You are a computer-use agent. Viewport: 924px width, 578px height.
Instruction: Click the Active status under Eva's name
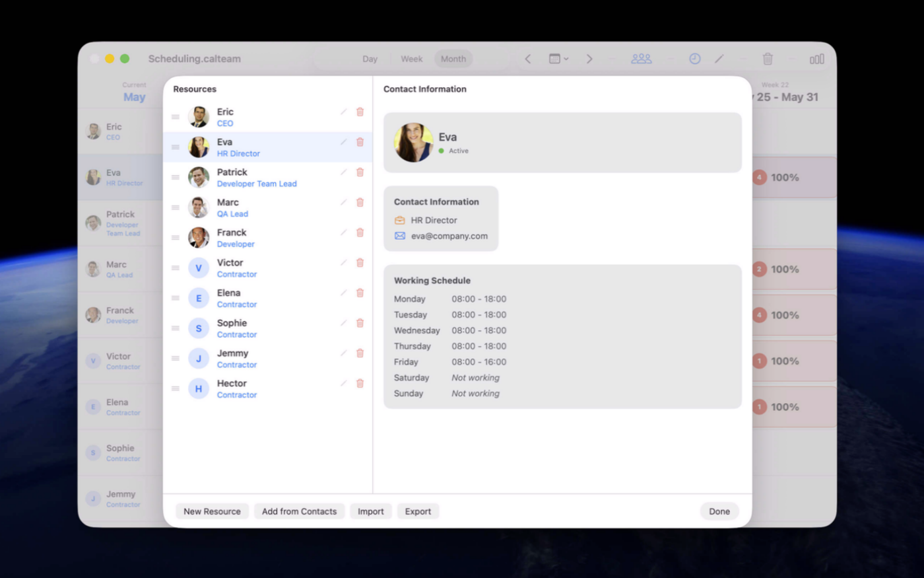pos(454,151)
